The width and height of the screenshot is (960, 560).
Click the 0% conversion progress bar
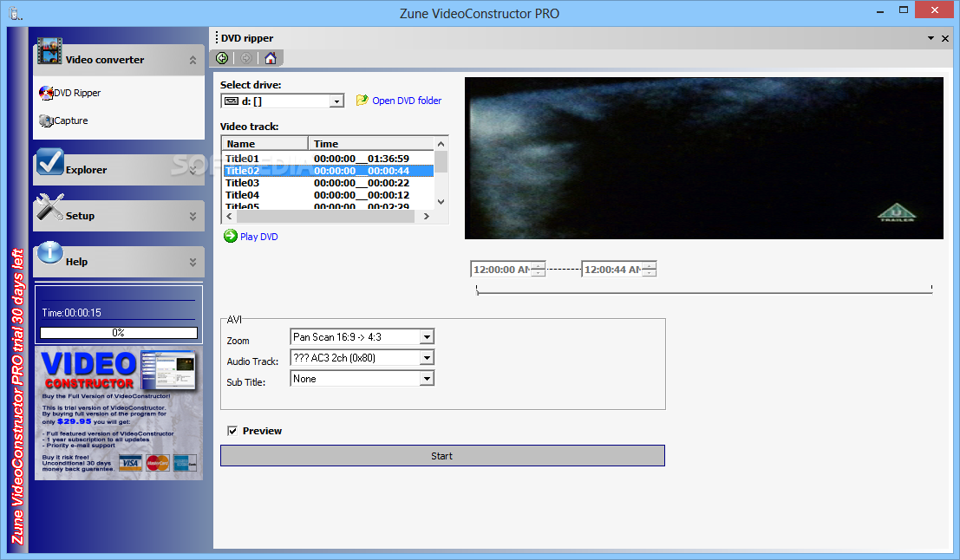[x=119, y=333]
